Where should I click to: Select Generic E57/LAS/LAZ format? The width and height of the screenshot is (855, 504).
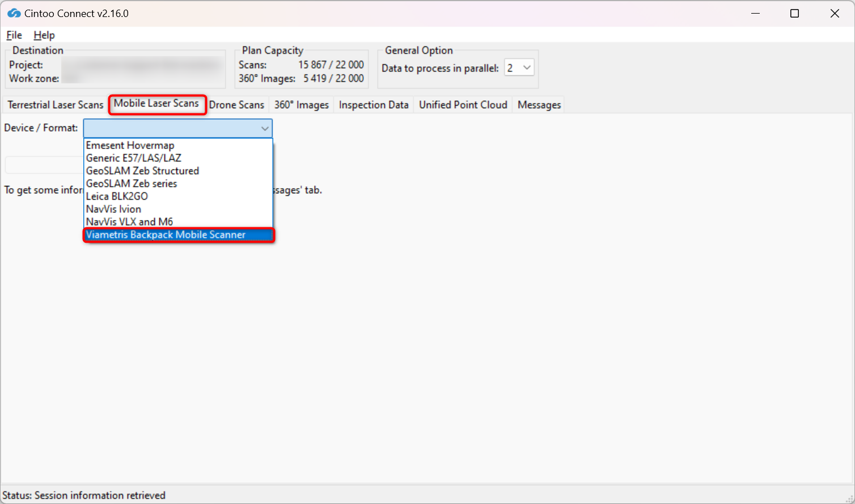coord(178,158)
